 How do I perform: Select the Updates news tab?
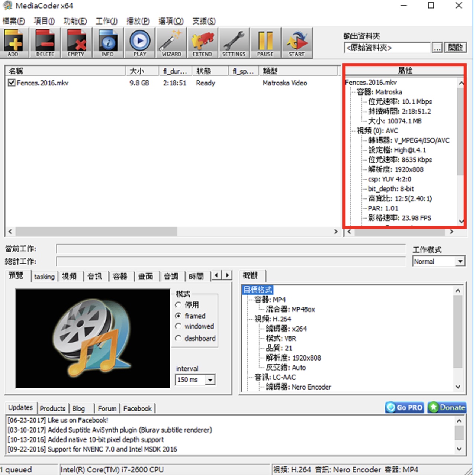[x=20, y=407]
